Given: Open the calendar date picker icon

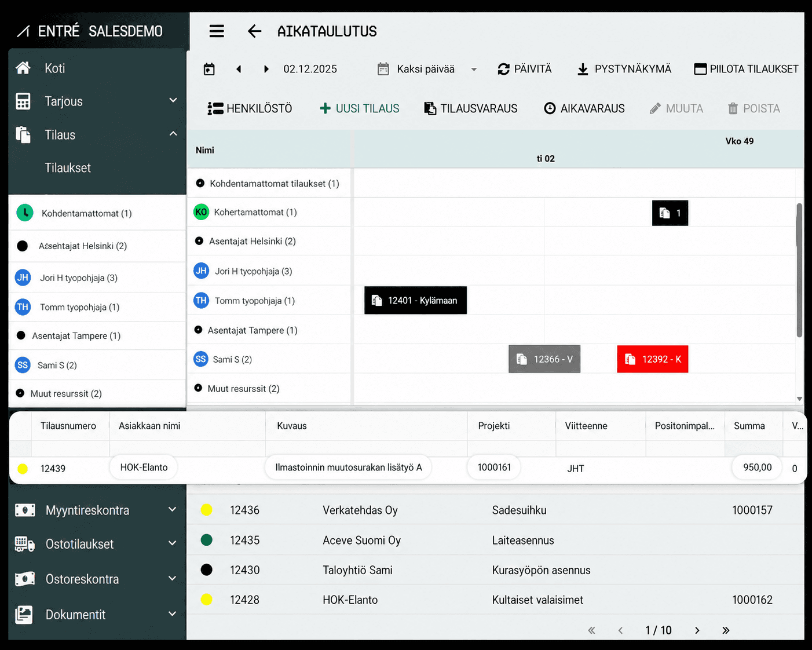Looking at the screenshot, I should point(209,70).
